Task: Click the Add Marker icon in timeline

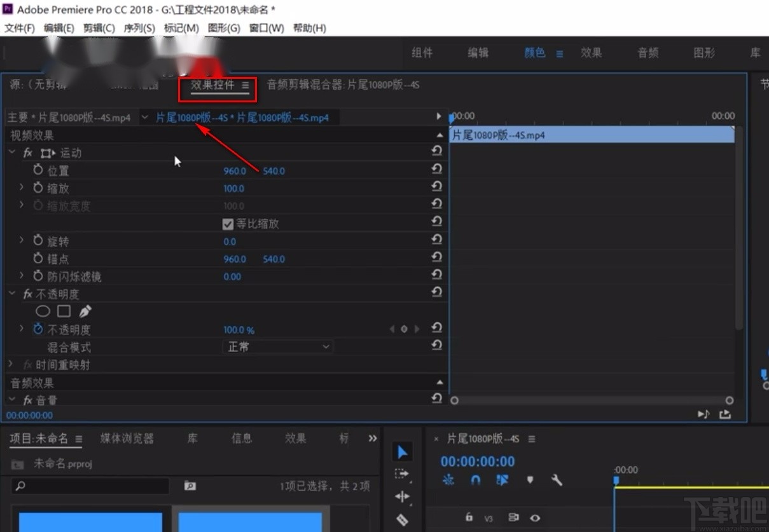Action: click(x=530, y=480)
